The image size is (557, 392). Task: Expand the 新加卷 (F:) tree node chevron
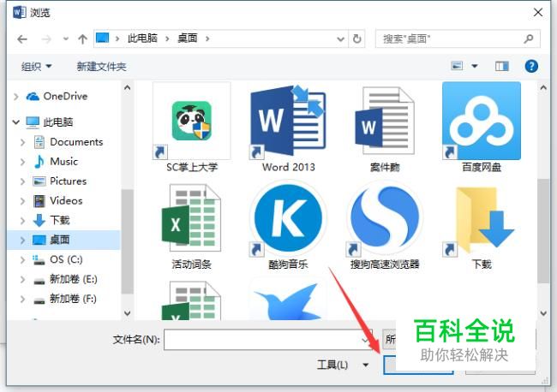(23, 299)
